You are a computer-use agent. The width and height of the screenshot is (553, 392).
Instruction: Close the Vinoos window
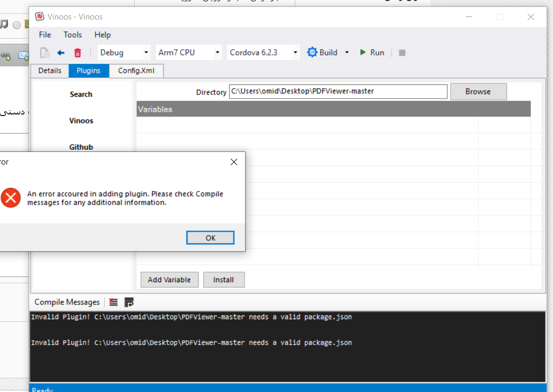(530, 16)
